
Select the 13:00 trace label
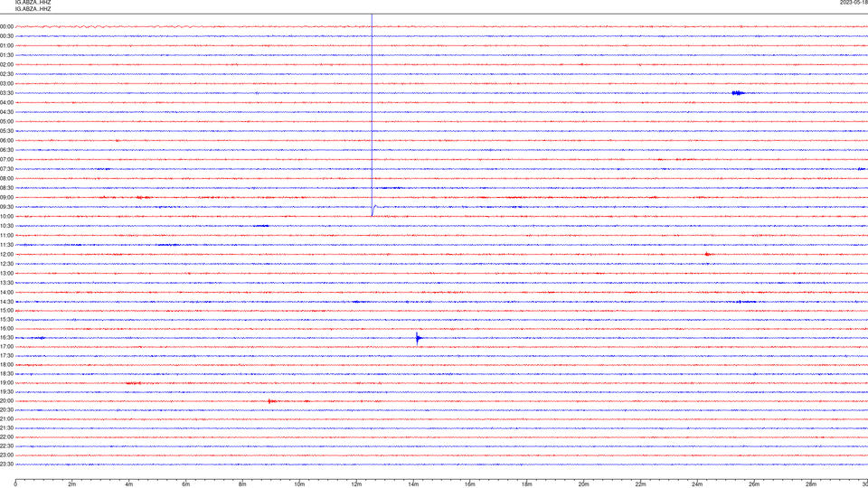tap(6, 273)
